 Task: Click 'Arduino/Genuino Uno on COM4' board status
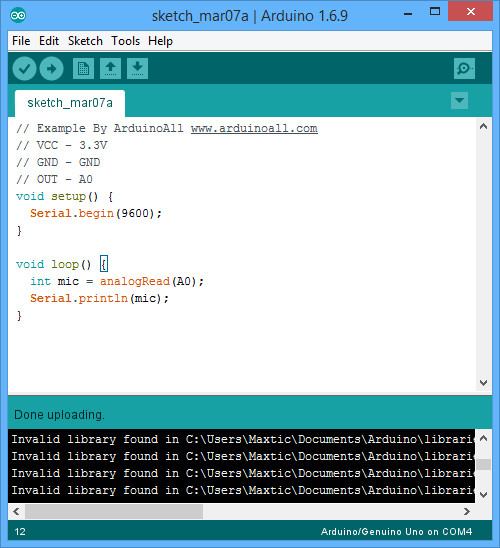tap(397, 532)
